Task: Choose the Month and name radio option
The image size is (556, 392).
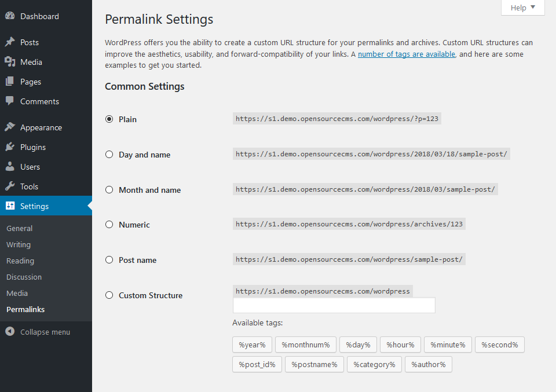Action: [109, 189]
